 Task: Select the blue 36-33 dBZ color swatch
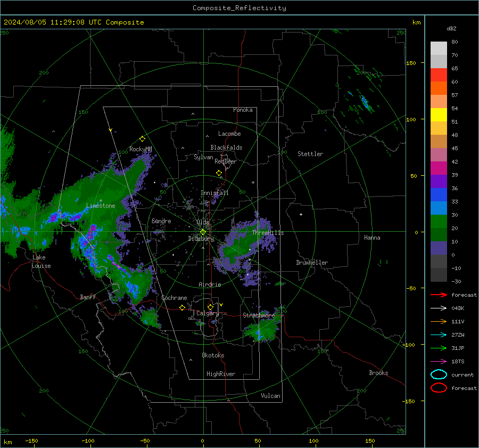click(x=439, y=194)
